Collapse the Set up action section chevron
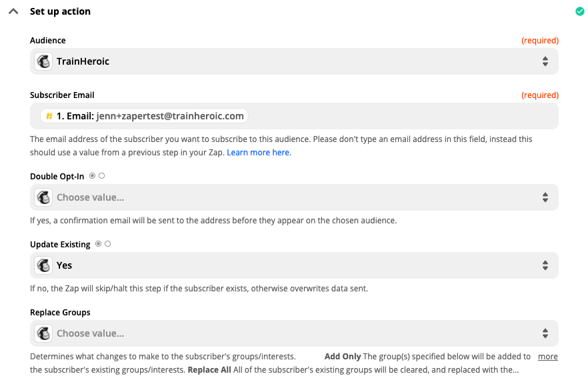 coord(13,11)
